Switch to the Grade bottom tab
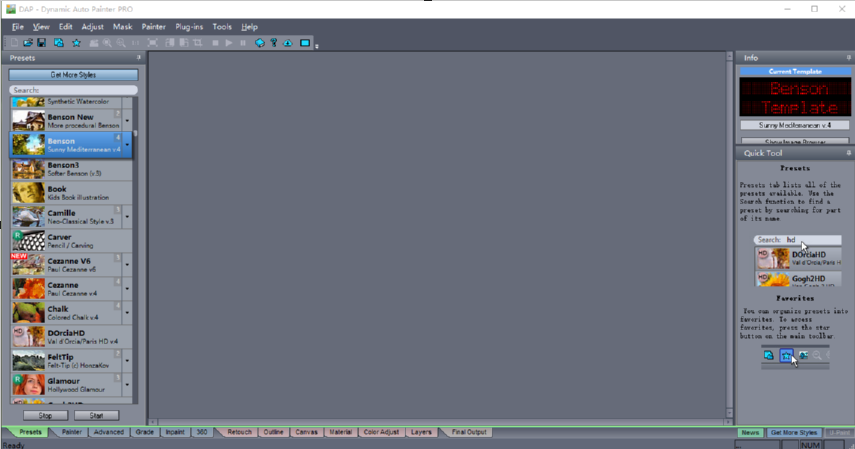The image size is (855, 449). tap(144, 432)
